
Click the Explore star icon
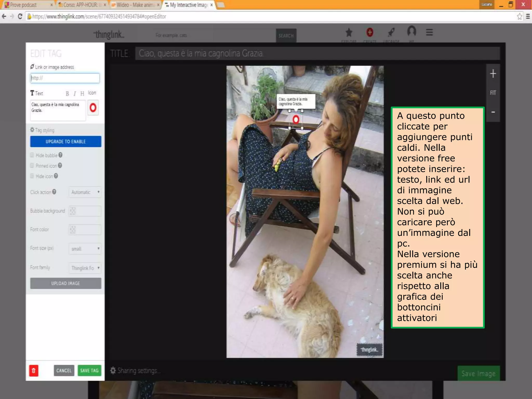coord(349,33)
